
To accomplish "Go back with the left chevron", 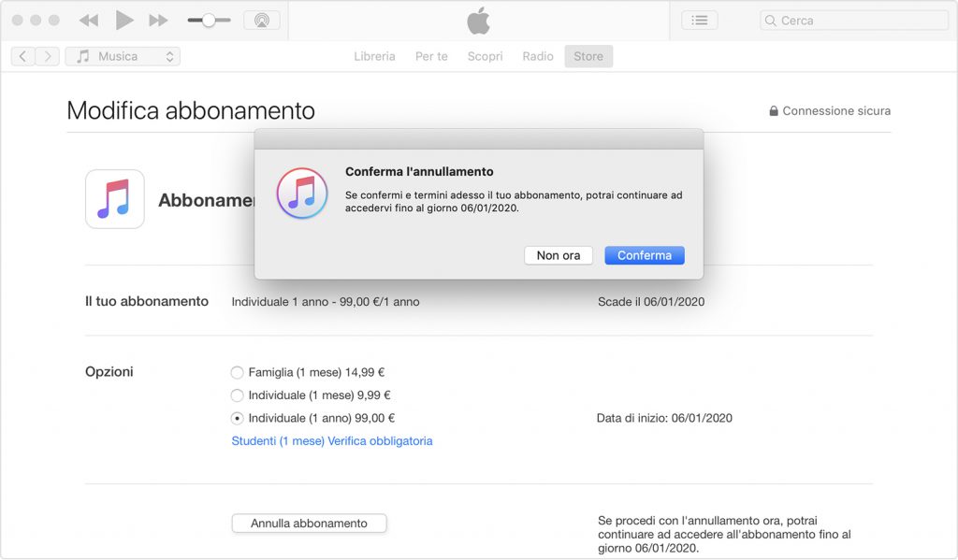I will click(x=22, y=56).
